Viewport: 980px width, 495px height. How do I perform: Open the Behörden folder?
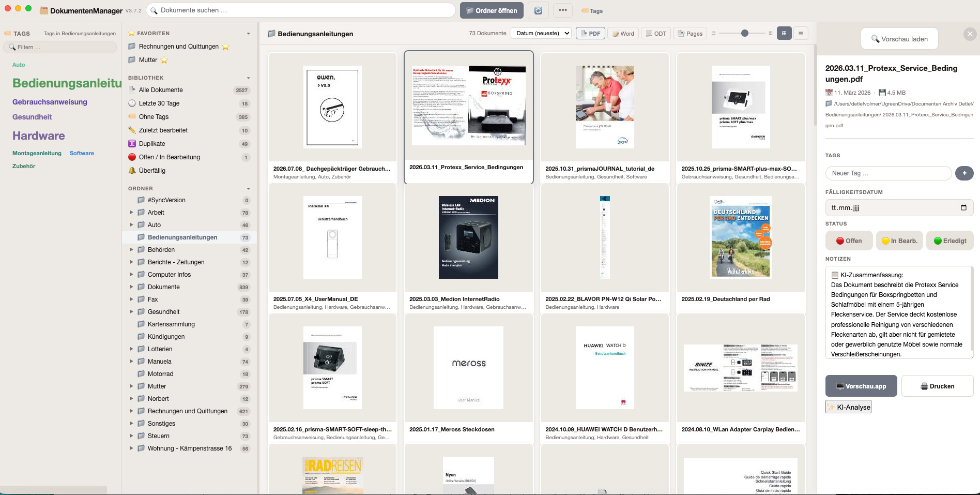tap(189, 250)
